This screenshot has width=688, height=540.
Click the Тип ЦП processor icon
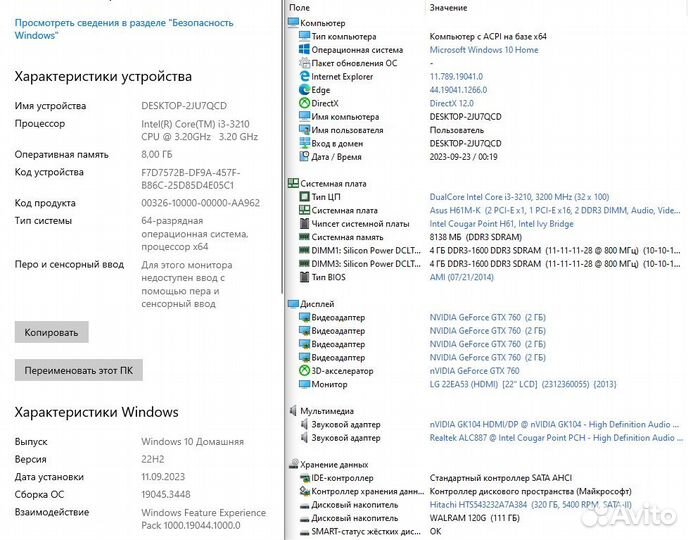(x=304, y=197)
